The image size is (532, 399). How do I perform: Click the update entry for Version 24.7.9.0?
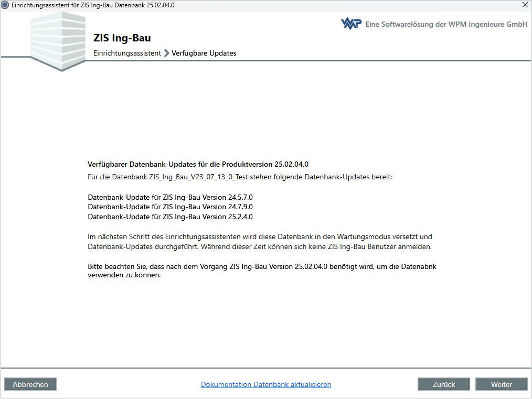pos(171,207)
